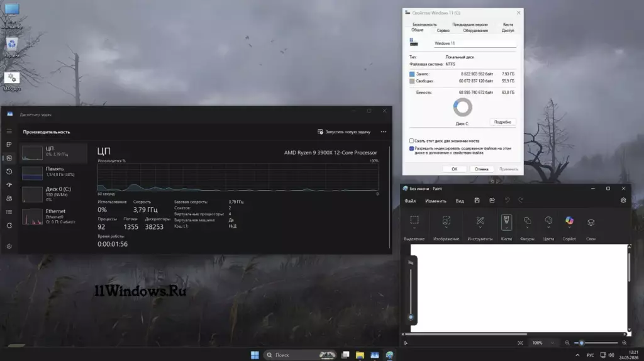Click Отмена in disk properties dialog
644x361 pixels.
(x=481, y=169)
